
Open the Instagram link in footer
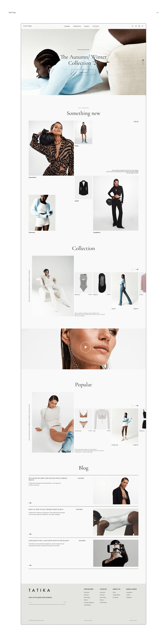click(x=129, y=592)
